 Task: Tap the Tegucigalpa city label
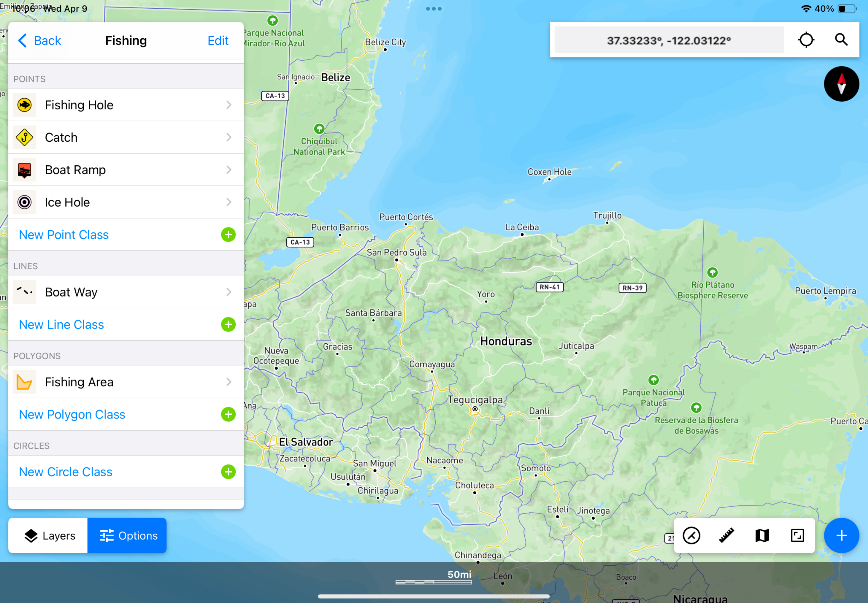point(475,400)
